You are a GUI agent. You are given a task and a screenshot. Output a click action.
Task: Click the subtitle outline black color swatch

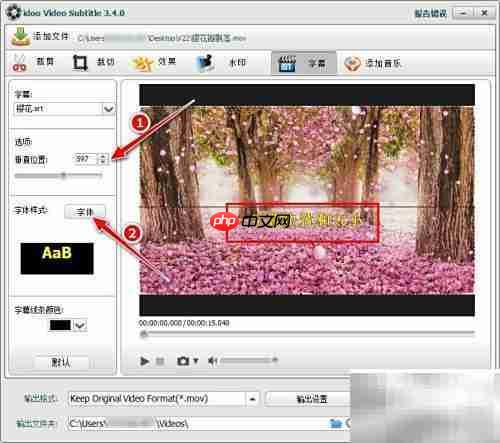point(60,325)
